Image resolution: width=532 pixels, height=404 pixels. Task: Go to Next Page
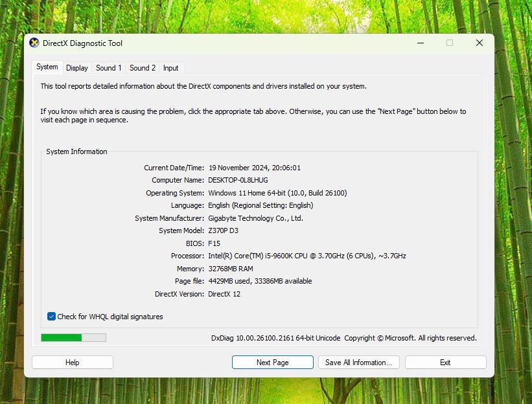272,363
